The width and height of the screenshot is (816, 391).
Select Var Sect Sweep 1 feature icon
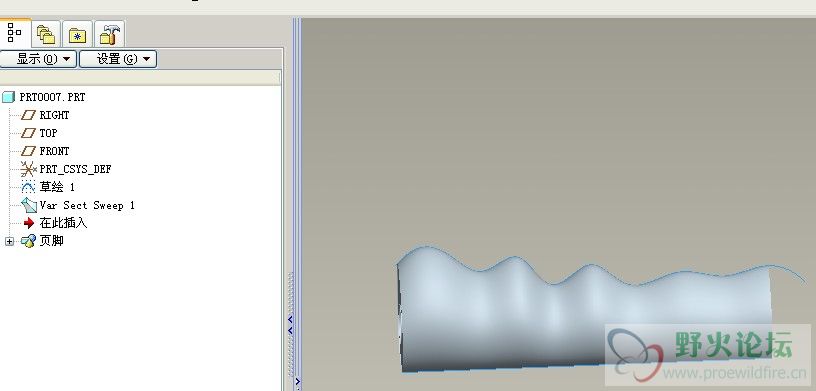coord(28,205)
